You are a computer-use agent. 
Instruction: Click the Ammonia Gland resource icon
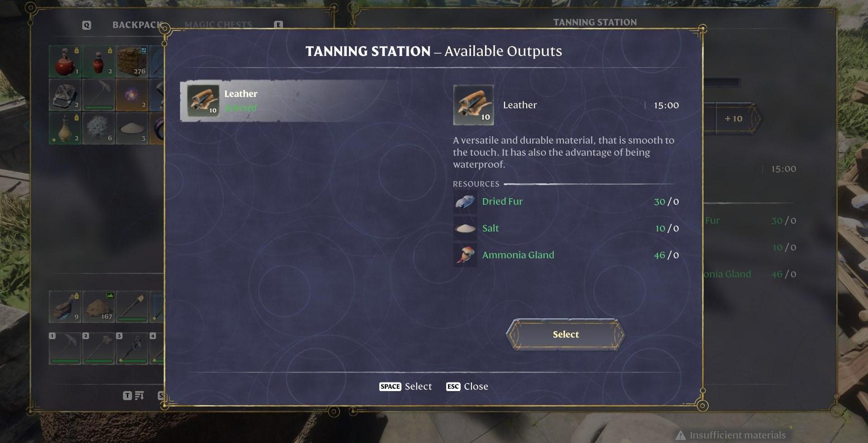465,255
